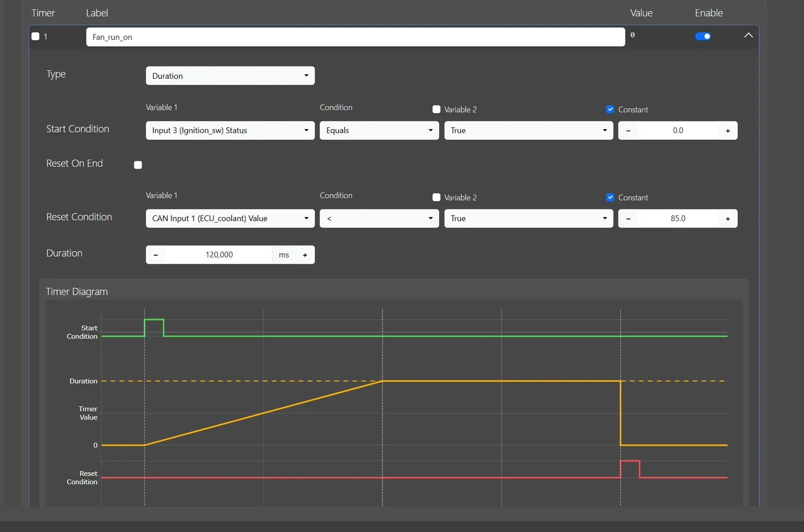Viewport: 804px width, 532px height.
Task: Check Variable 2 box for Start Condition
Action: click(x=436, y=110)
